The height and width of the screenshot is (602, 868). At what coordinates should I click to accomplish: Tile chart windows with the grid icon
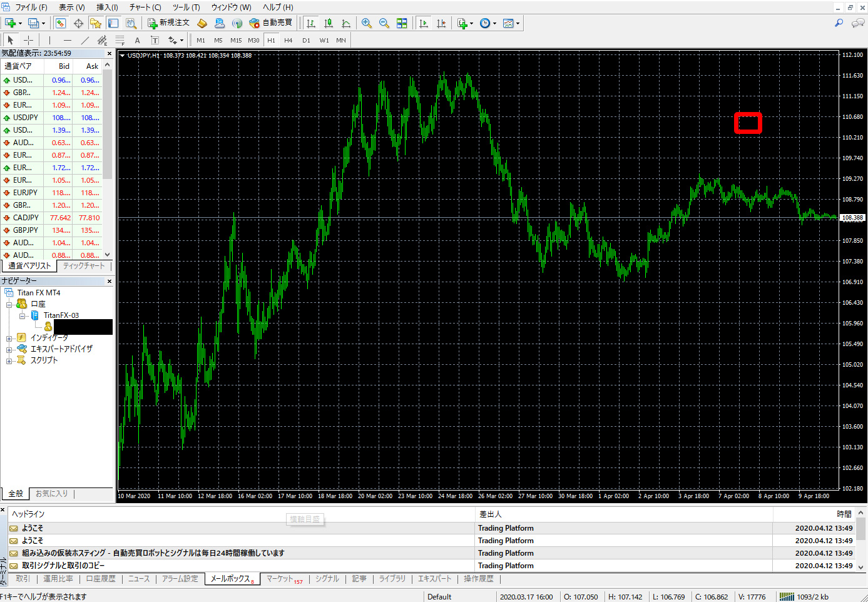(402, 23)
